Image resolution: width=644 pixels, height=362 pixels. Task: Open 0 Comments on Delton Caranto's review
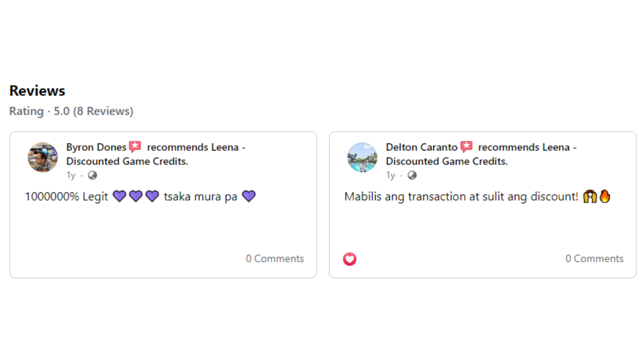pyautogui.click(x=594, y=259)
